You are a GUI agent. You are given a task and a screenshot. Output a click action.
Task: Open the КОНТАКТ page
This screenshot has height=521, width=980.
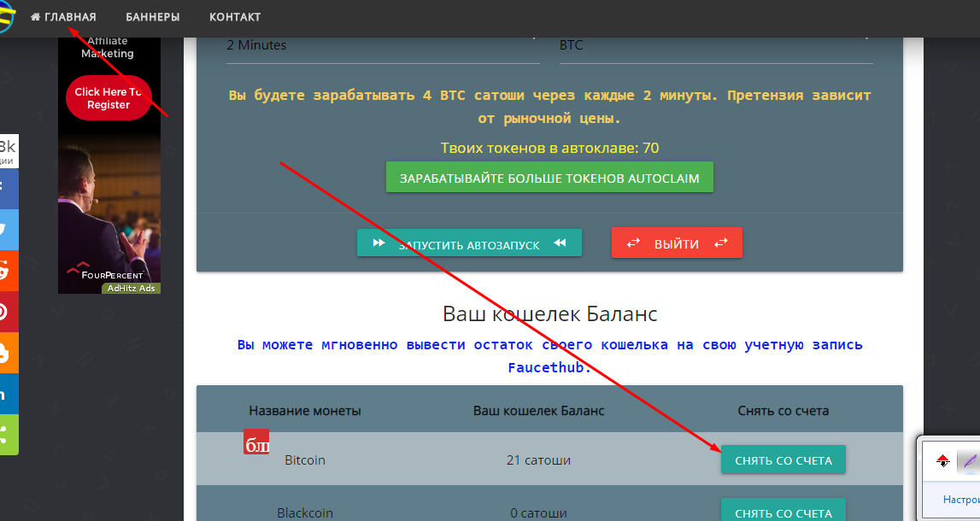pos(235,17)
